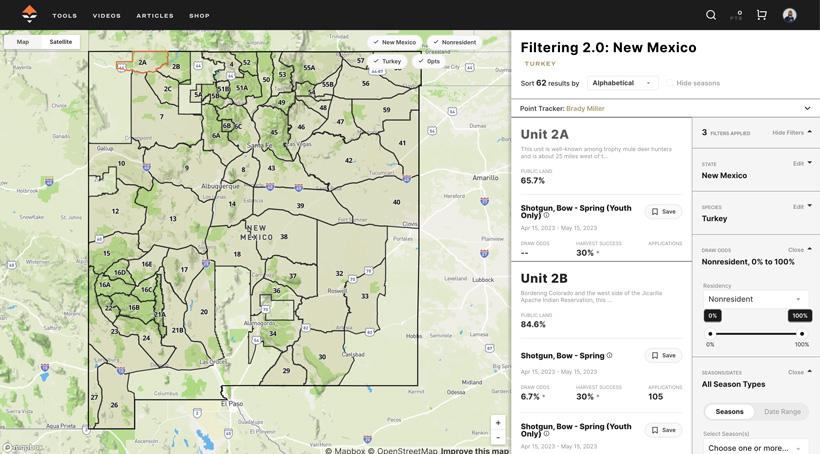This screenshot has width=820, height=454.
Task: Open the Unit 2B heading
Action: click(544, 278)
